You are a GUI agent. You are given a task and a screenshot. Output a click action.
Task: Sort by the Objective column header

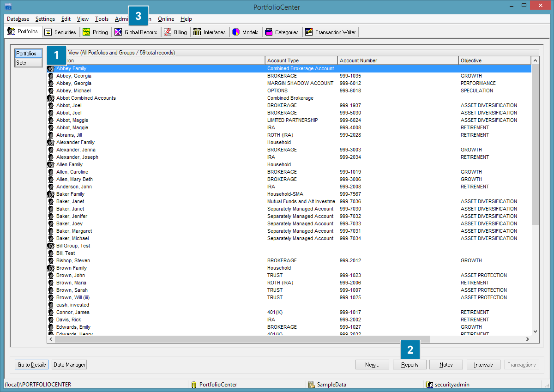pyautogui.click(x=495, y=60)
